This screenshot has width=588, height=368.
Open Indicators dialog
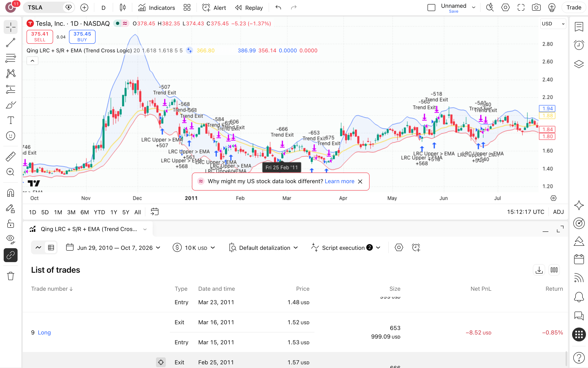(x=156, y=8)
